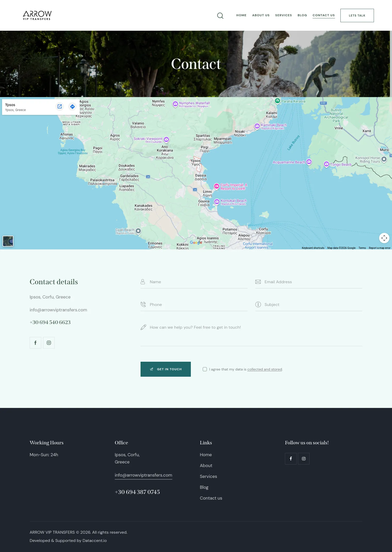Open the footer 'Contact us' link
The height and width of the screenshot is (552, 392).
click(211, 498)
